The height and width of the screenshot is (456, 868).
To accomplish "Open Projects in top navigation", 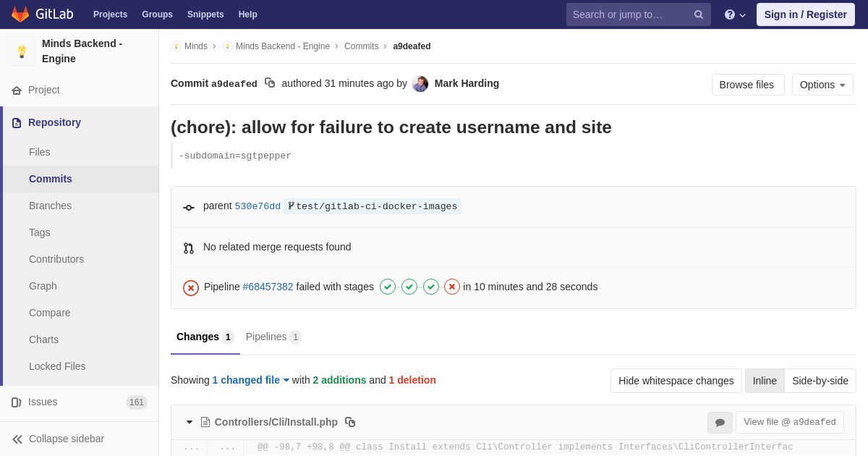I will pos(111,14).
